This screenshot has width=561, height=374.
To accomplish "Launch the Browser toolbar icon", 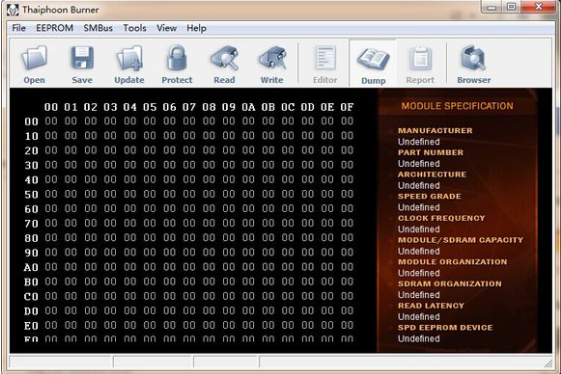I will [473, 58].
